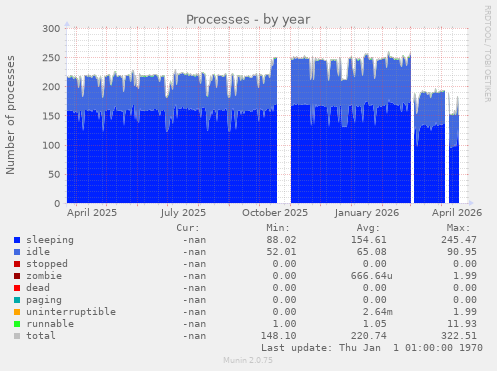The width and height of the screenshot is (497, 371).
Task: Click the 'Processes - by year' title
Action: (248, 20)
